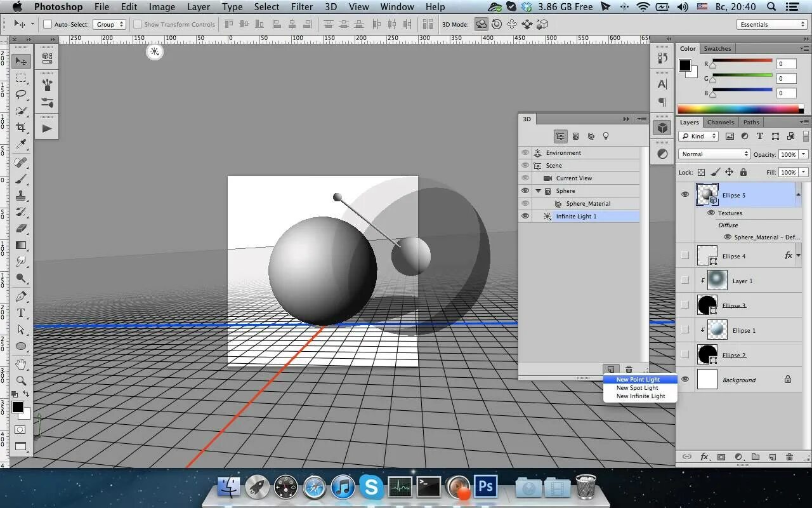This screenshot has height=508, width=812.
Task: Open the Auto-Select Group dropdown
Action: tap(110, 24)
